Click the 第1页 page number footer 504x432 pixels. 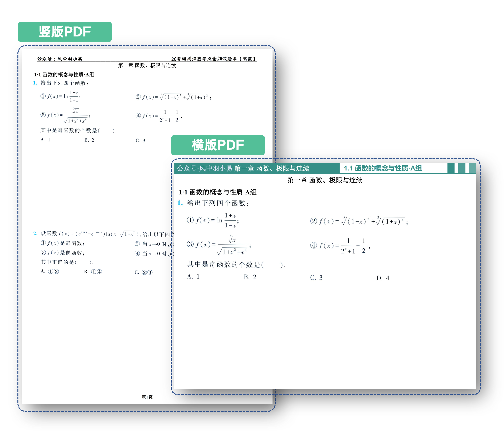pyautogui.click(x=147, y=397)
